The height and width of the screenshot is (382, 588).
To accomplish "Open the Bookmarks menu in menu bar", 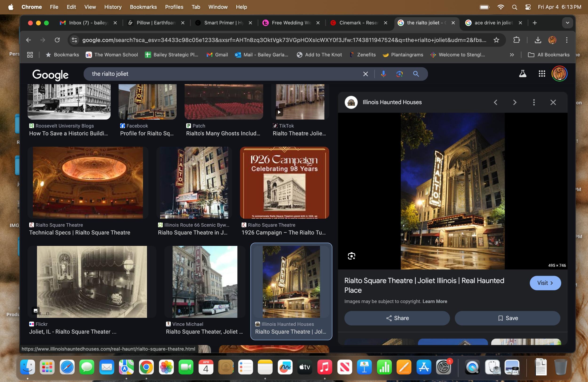I will click(x=143, y=7).
